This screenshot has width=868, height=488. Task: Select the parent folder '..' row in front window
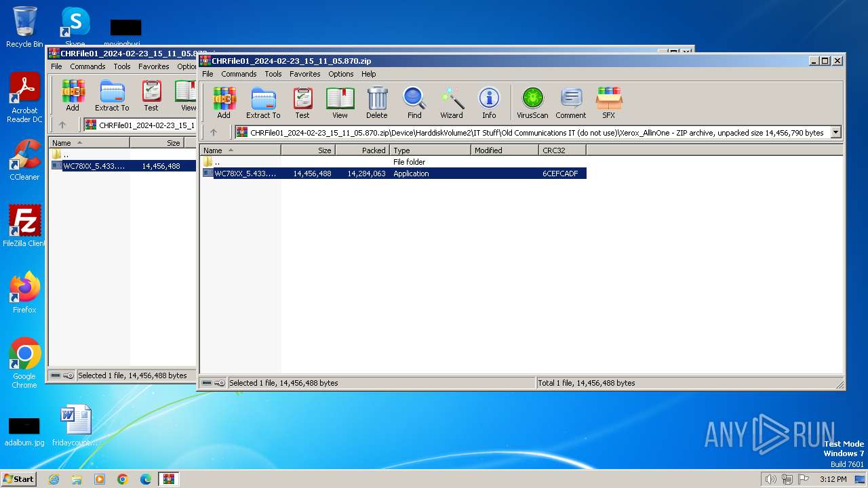(393, 162)
